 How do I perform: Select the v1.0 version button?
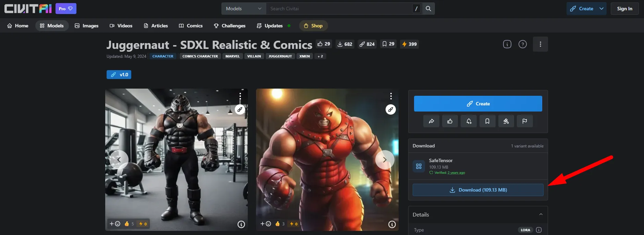119,75
